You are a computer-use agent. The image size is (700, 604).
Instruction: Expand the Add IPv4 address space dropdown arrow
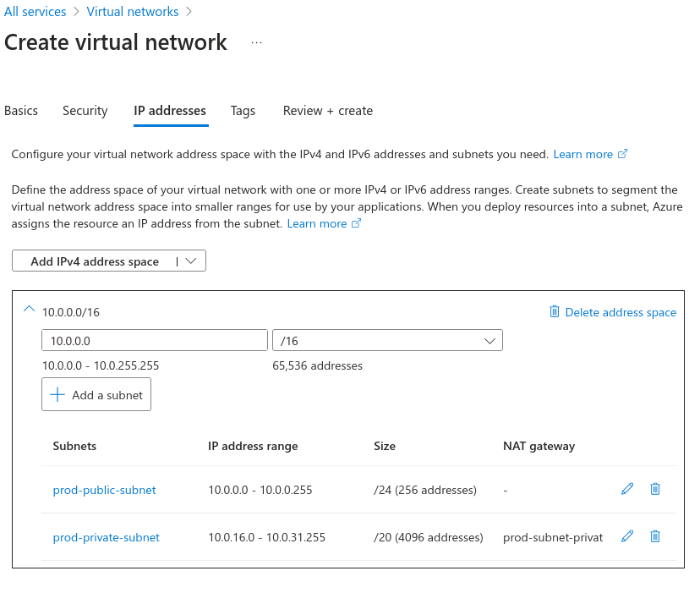tap(191, 261)
